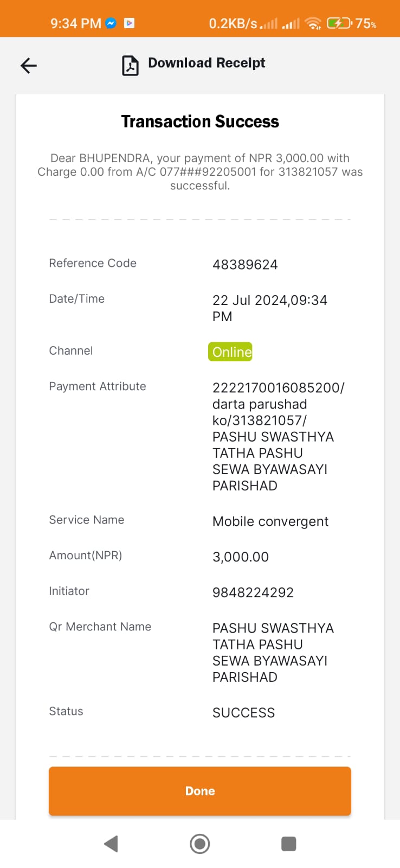This screenshot has width=400, height=868.
Task: Tap the SUCCESS status value
Action: click(244, 713)
